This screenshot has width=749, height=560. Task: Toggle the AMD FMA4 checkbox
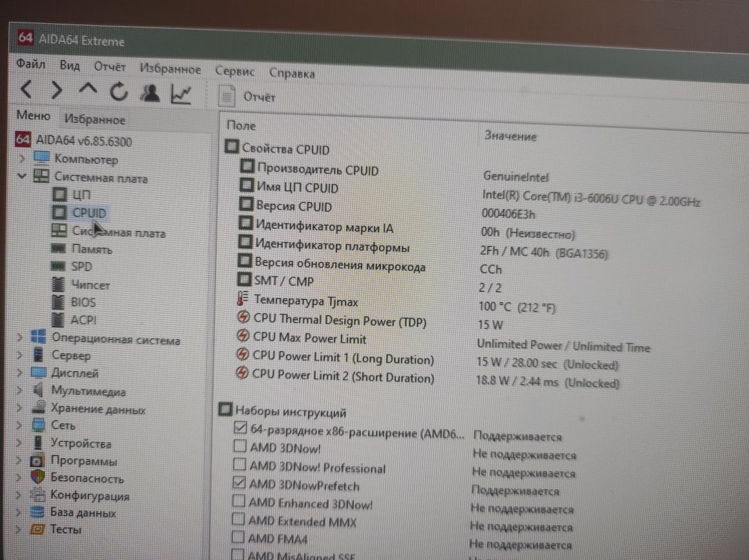(238, 537)
